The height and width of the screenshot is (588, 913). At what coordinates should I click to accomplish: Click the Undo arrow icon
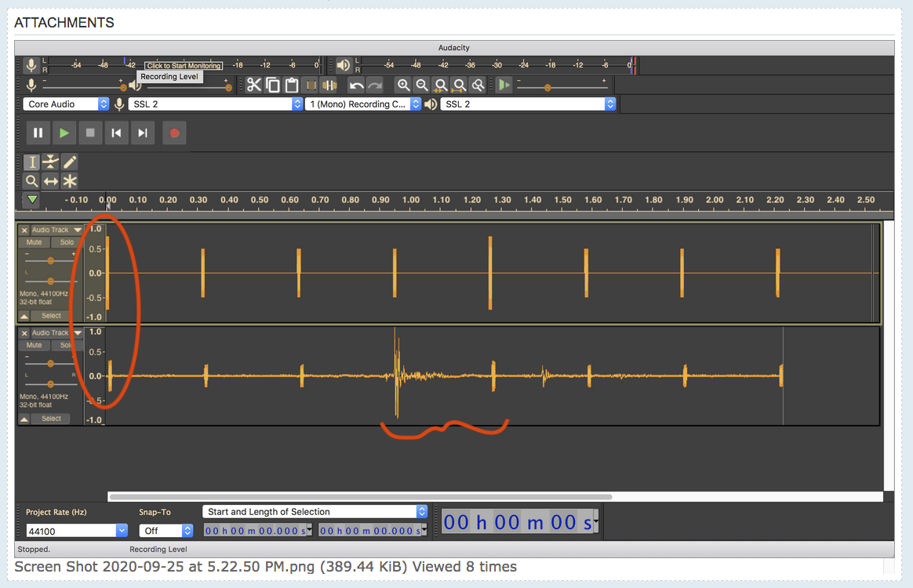(x=358, y=84)
